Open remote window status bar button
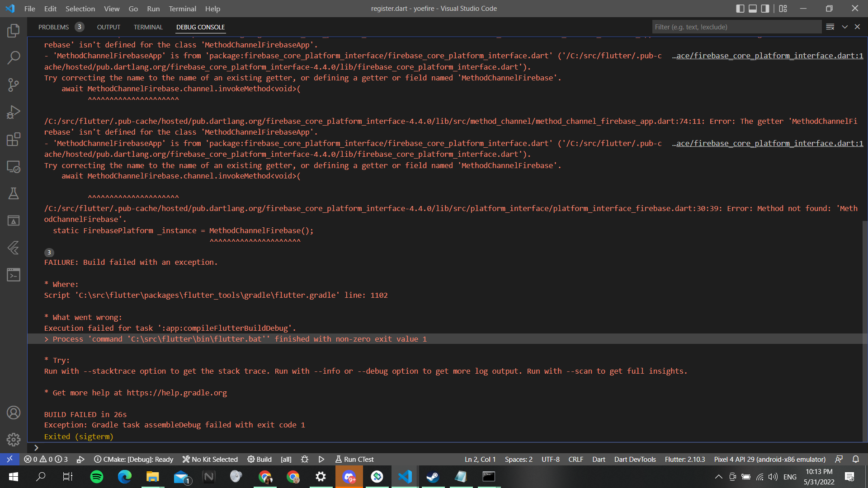 tap(9, 459)
